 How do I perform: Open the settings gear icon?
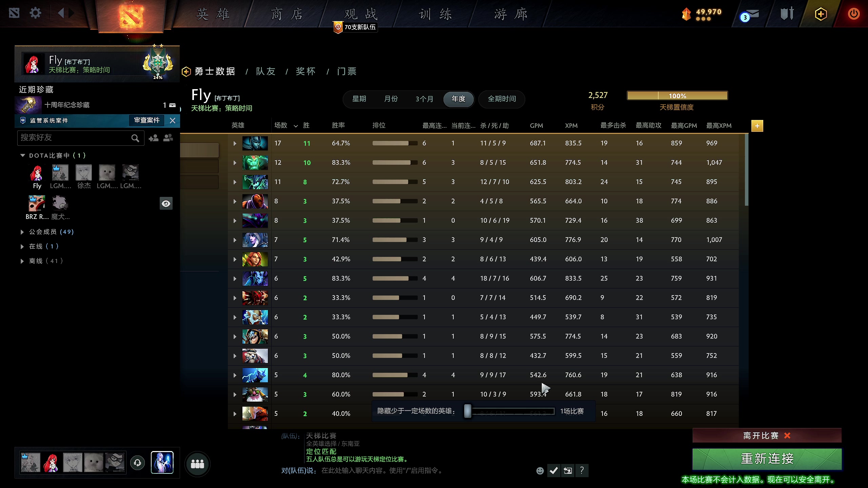(x=35, y=14)
